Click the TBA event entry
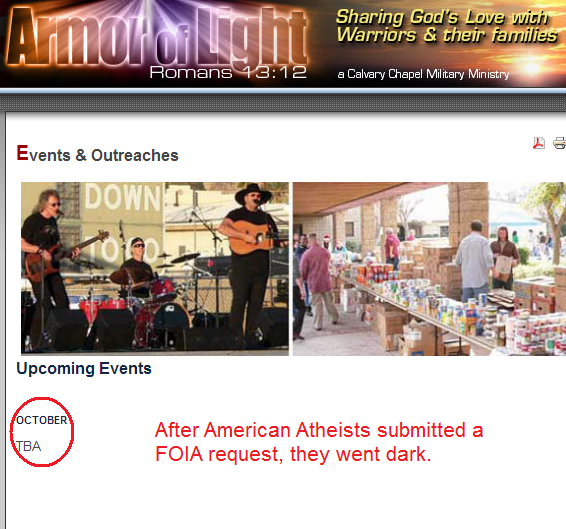 (x=29, y=447)
